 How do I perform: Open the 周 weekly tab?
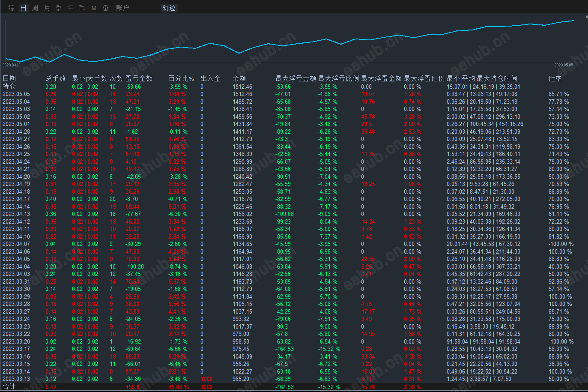pyautogui.click(x=35, y=8)
